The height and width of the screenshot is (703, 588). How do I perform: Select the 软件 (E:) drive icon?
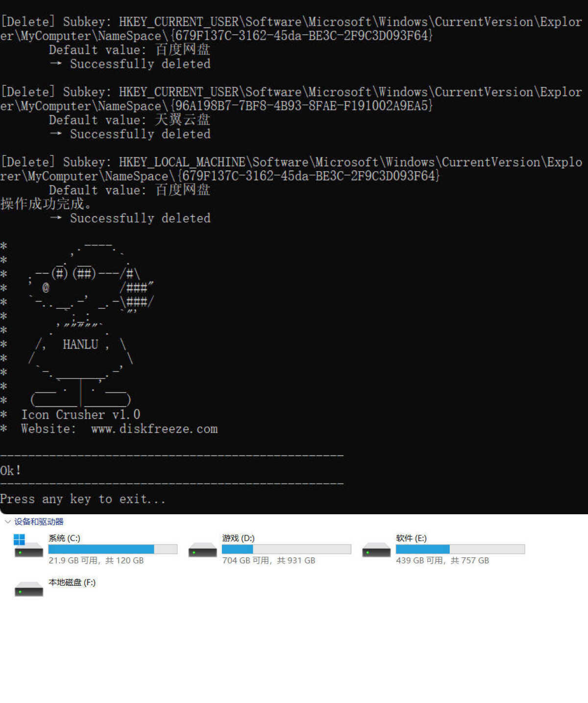(376, 550)
